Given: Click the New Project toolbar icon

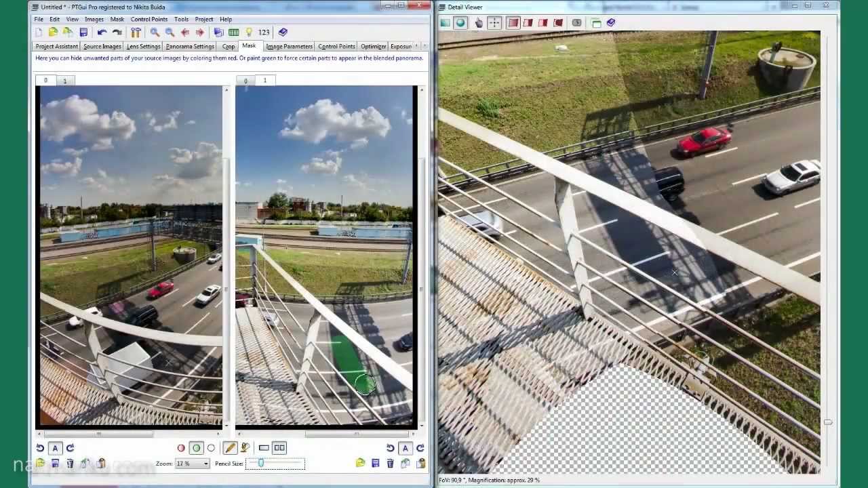Looking at the screenshot, I should [x=39, y=33].
